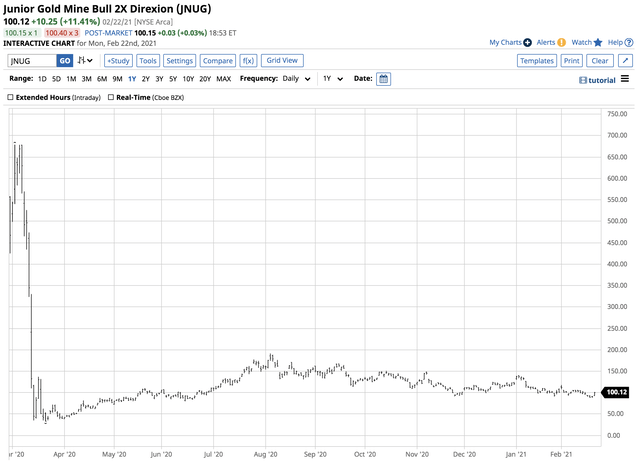Select the 1M range
Screen dimensions: 640x464
(71, 79)
